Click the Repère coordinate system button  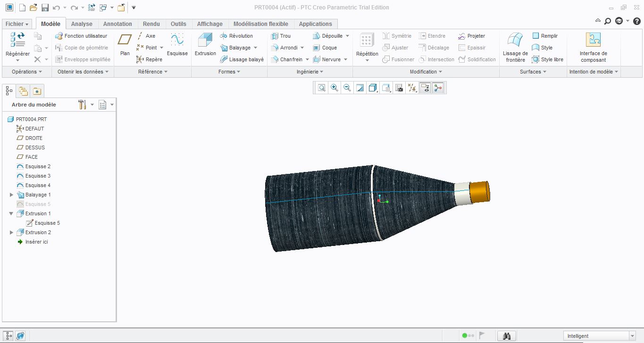point(149,59)
